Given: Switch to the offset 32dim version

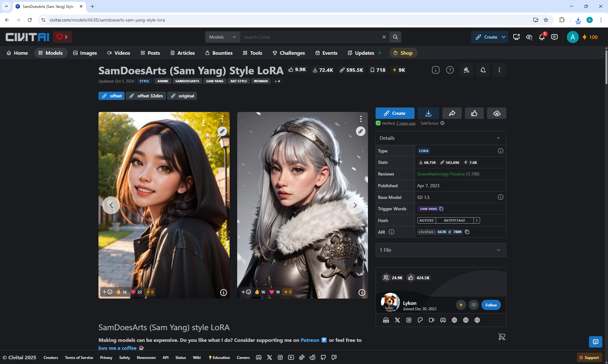Looking at the screenshot, I should coord(146,96).
